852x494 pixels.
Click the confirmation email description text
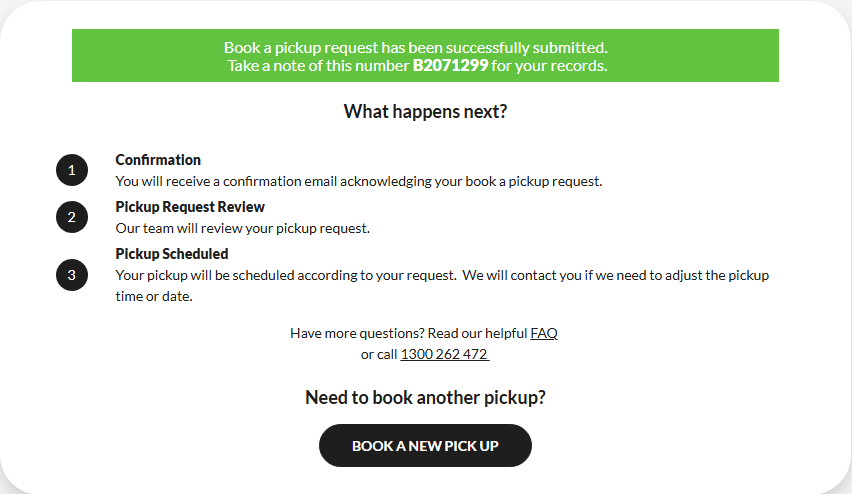tap(358, 181)
